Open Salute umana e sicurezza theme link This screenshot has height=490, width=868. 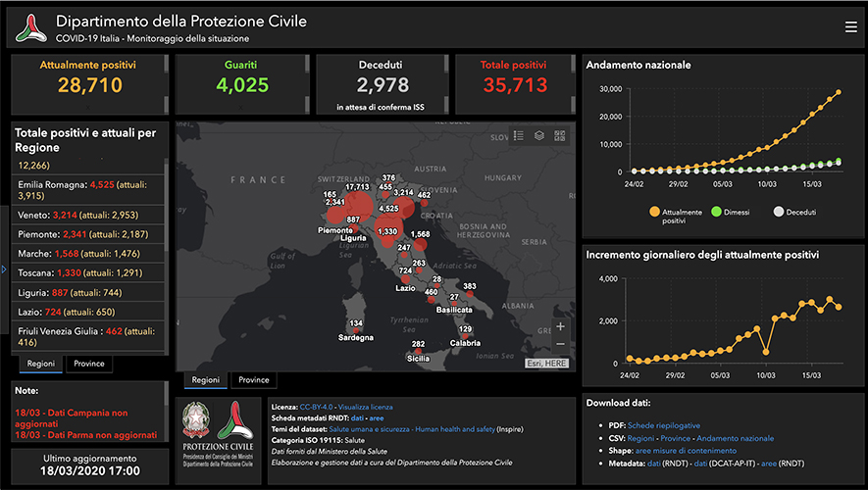[412, 429]
